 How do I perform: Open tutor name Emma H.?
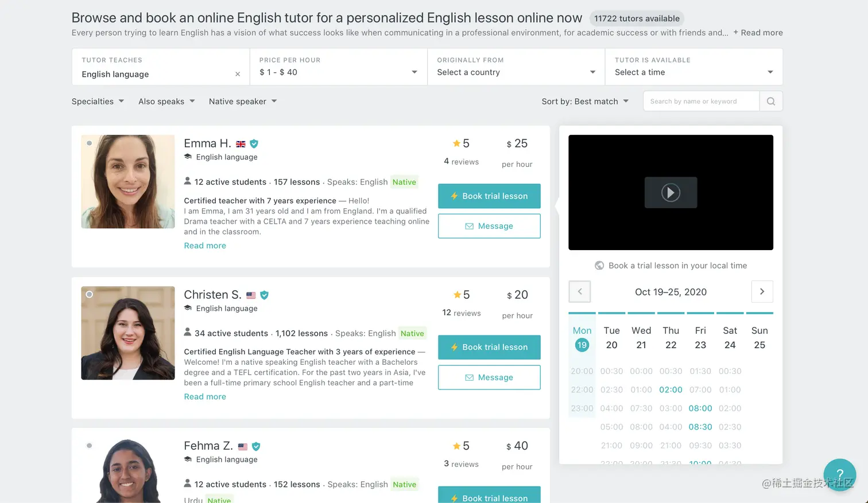[207, 143]
